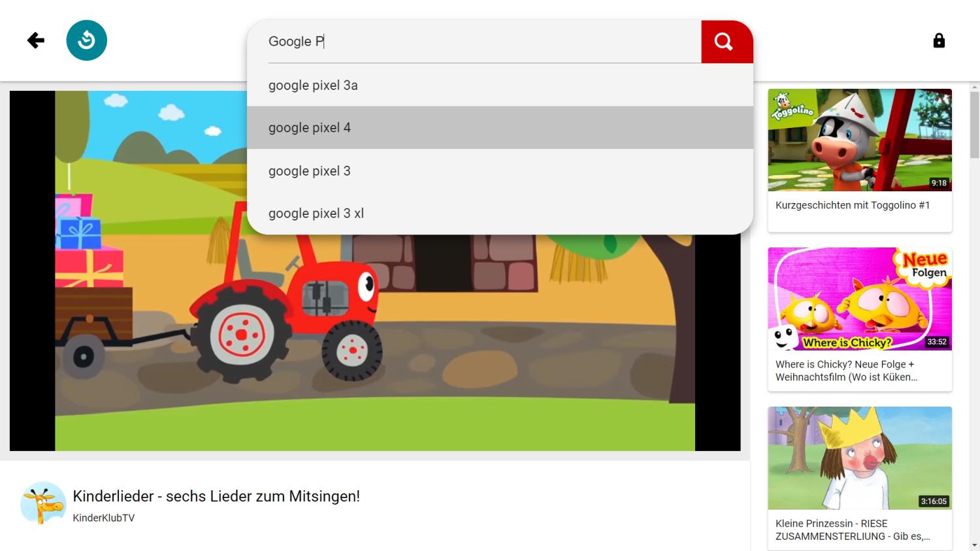This screenshot has height=551, width=980.
Task: Click the teal timer icon
Action: 86,40
